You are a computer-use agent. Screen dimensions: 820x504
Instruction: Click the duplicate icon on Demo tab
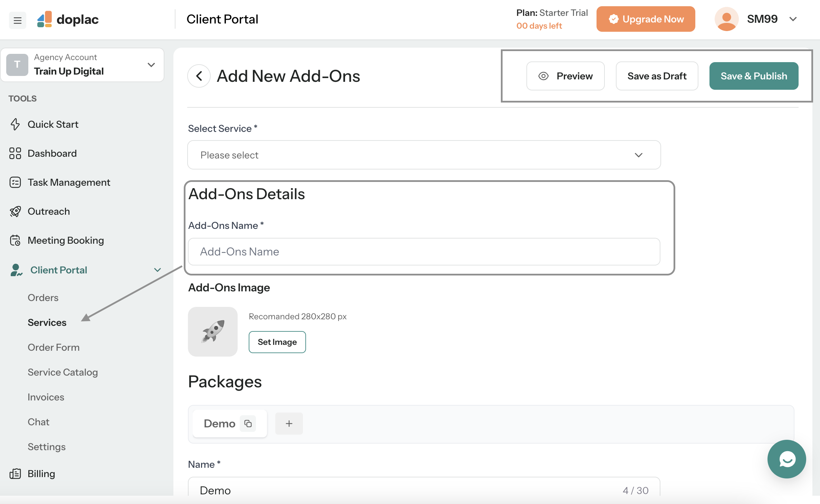click(x=248, y=424)
